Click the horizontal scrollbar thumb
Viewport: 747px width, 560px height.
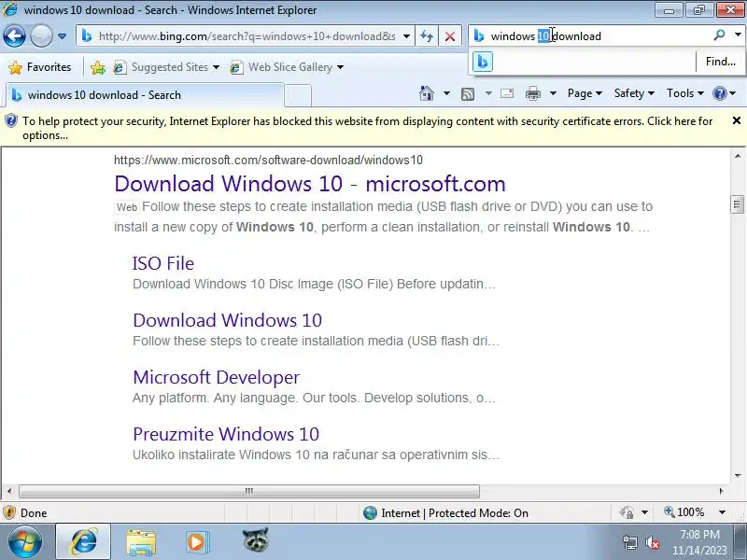[x=249, y=491]
